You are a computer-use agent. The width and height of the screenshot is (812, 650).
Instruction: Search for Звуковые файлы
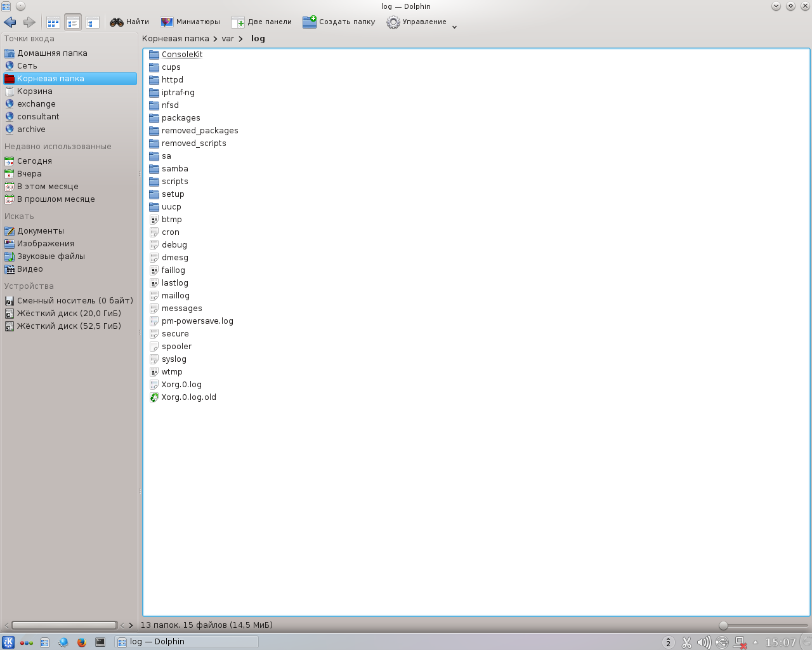(x=70, y=256)
